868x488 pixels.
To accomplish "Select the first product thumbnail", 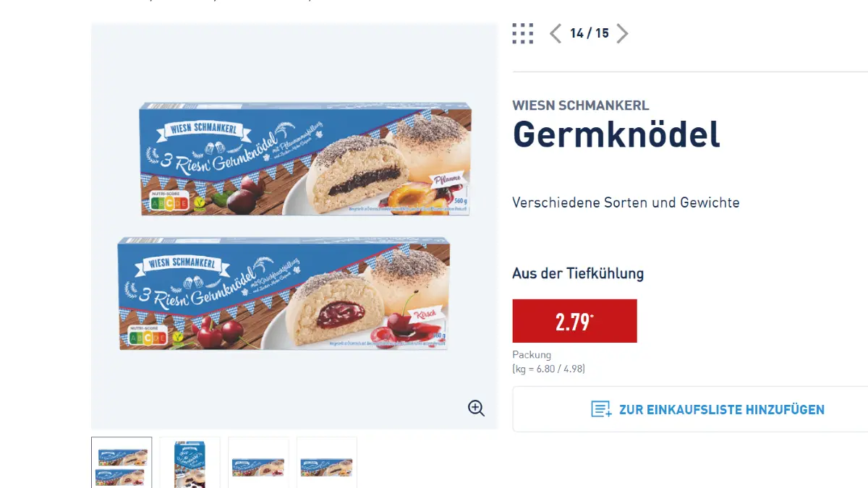I will [x=121, y=463].
